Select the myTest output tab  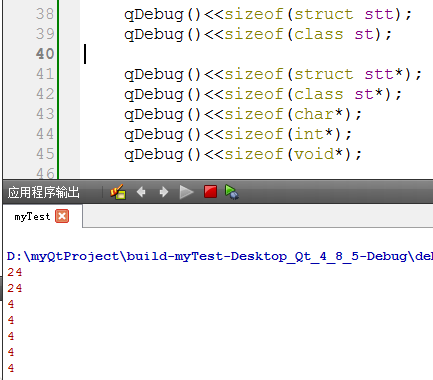tap(32, 217)
